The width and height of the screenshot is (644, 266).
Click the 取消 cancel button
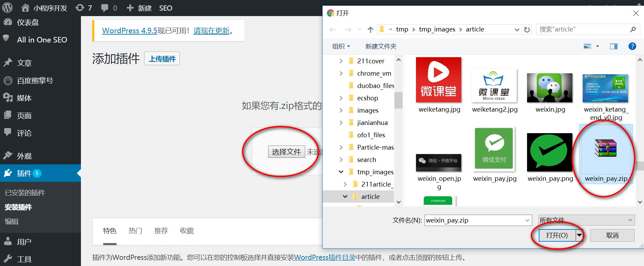point(612,235)
